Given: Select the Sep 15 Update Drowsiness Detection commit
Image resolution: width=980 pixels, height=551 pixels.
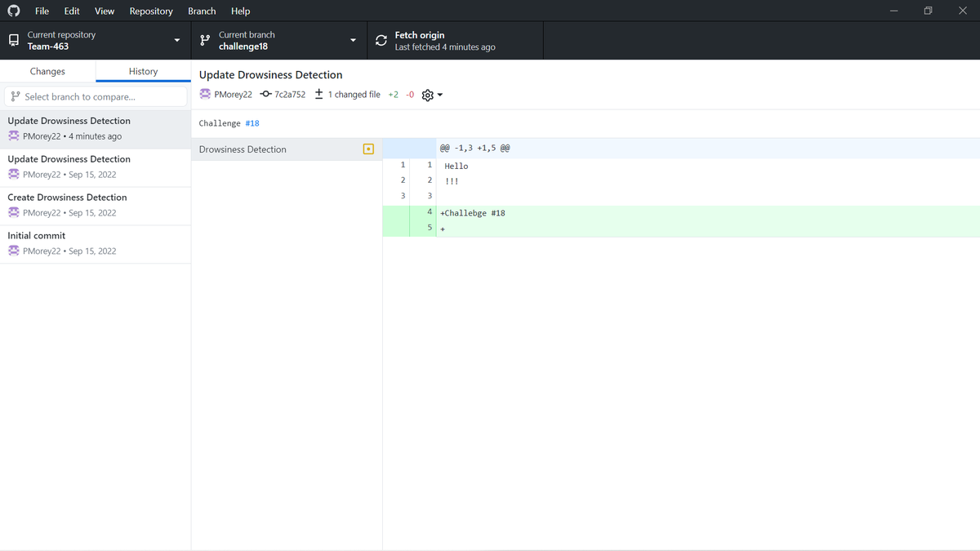Looking at the screenshot, I should click(96, 167).
